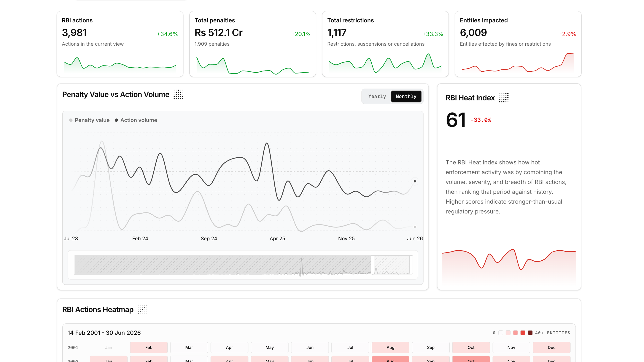Grab the right handle of range slider
The image size is (644, 362).
pos(411,265)
